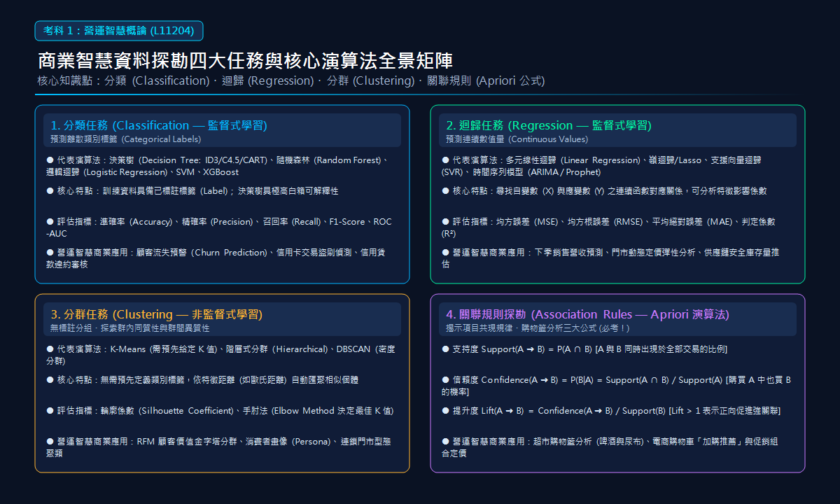Click the bullet "評估指標：均方誤差 (MSE)、均方根誤差 (RMSE)"
This screenshot has height=504, width=840.
pyautogui.click(x=608, y=227)
